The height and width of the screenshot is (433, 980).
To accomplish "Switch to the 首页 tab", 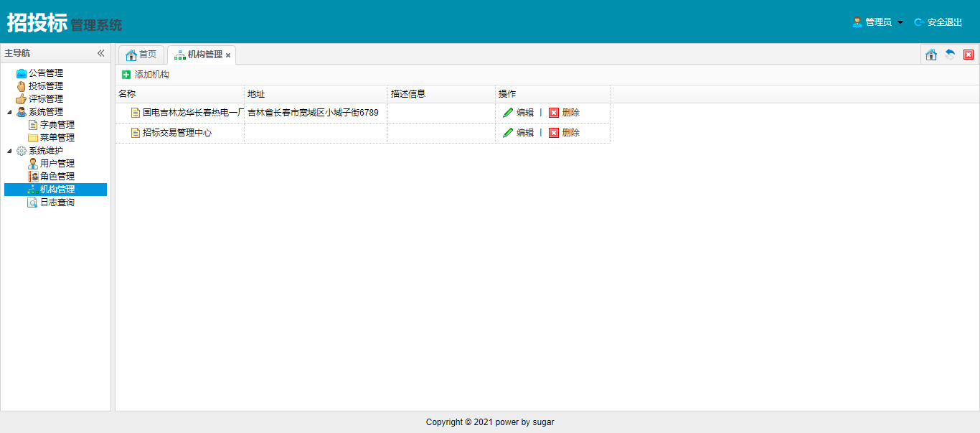I will pyautogui.click(x=141, y=55).
